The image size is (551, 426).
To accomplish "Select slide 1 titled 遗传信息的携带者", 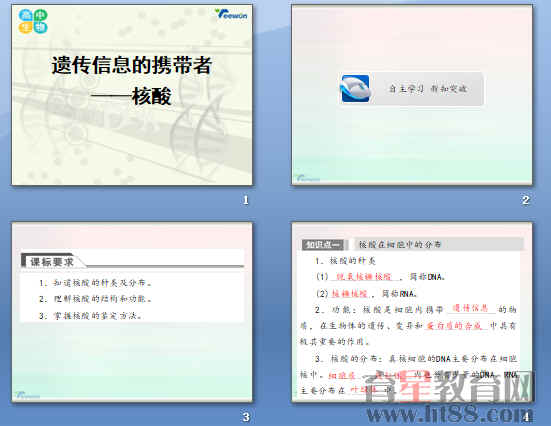I will click(132, 95).
